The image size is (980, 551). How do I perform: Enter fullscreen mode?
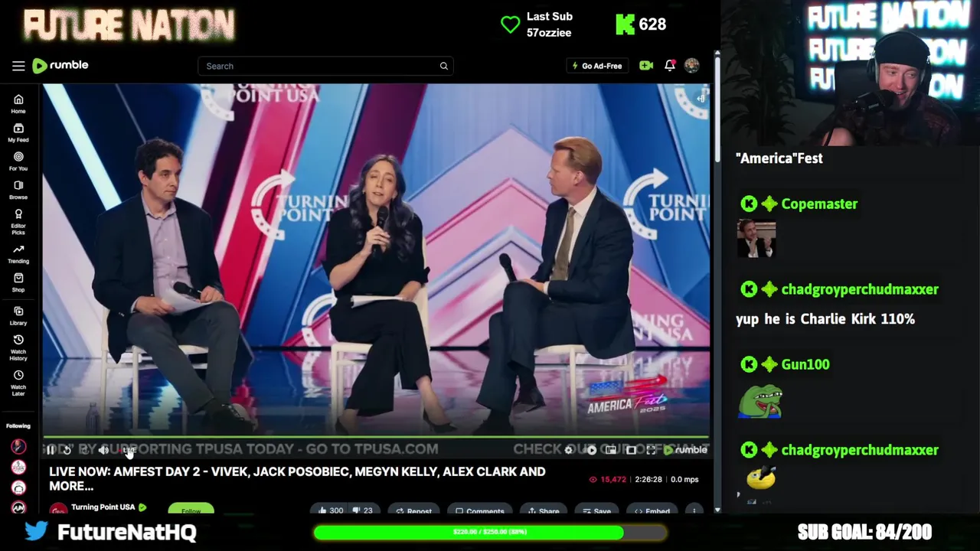coord(651,450)
